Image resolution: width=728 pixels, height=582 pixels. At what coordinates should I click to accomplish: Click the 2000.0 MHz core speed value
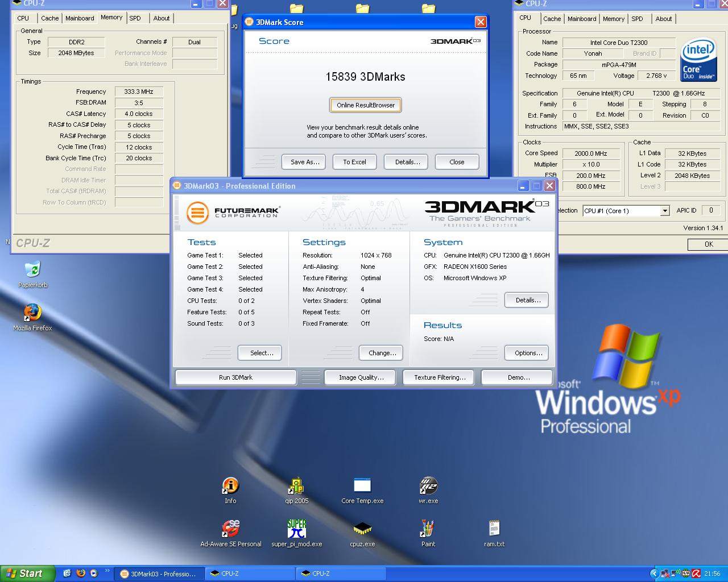(591, 153)
